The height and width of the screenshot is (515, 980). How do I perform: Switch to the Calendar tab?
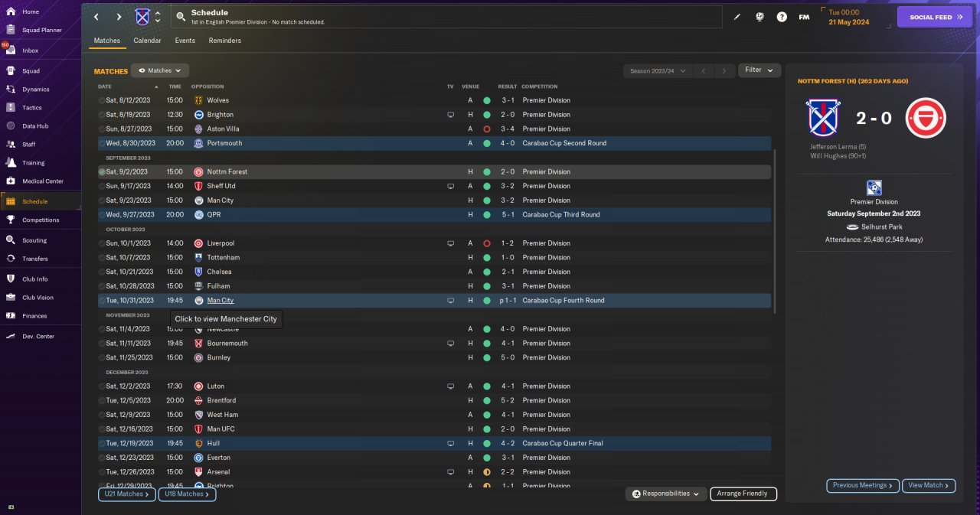[147, 41]
